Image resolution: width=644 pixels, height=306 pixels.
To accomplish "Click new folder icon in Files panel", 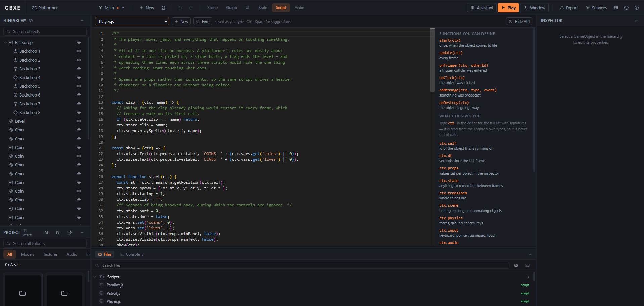I will (516, 265).
